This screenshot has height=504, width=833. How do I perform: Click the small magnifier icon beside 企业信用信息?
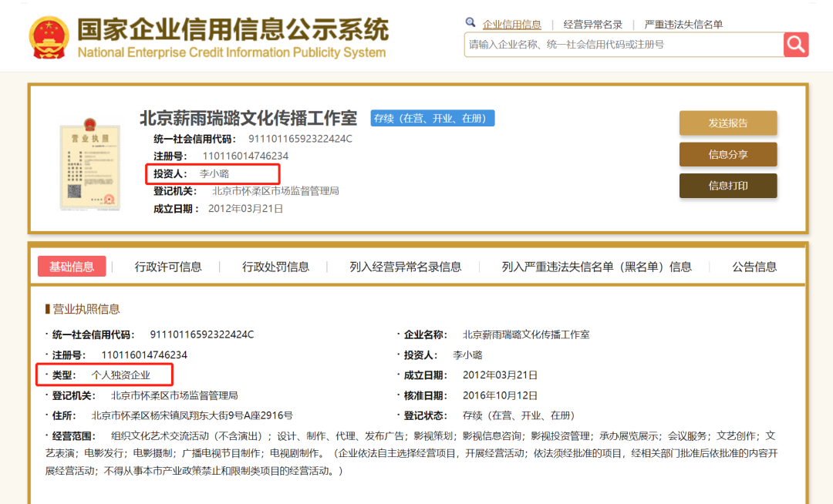click(x=470, y=22)
